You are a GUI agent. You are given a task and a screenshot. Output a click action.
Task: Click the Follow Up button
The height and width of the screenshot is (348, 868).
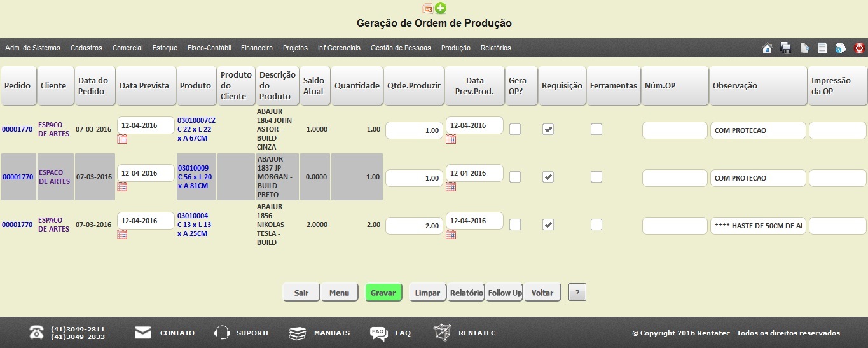click(504, 293)
